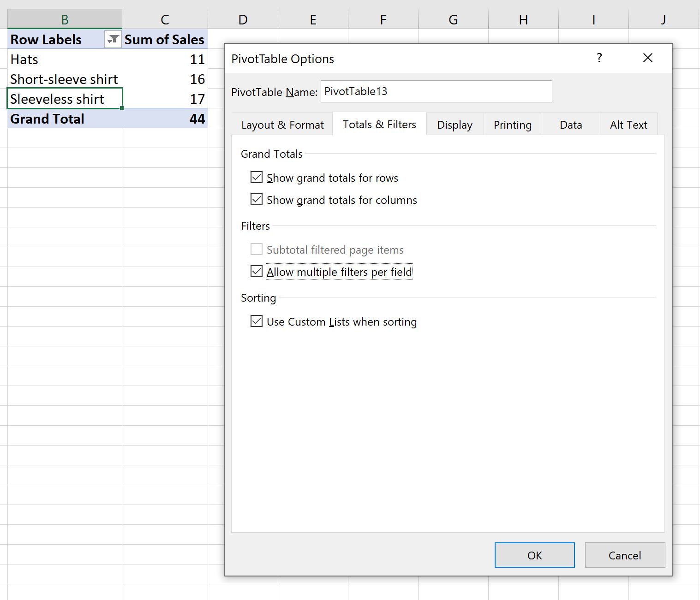Select the Totals & Filters tab
The width and height of the screenshot is (700, 600).
pos(379,124)
